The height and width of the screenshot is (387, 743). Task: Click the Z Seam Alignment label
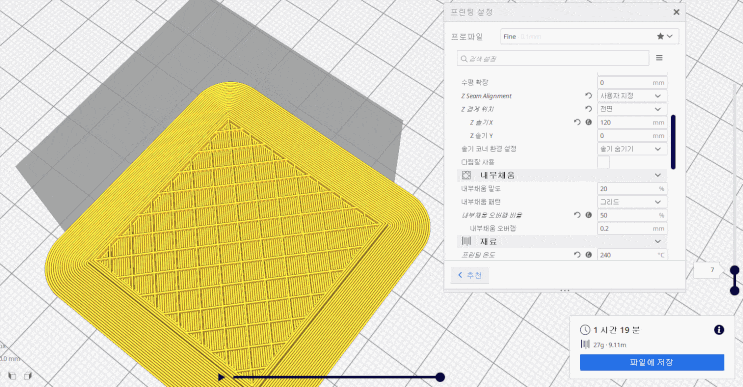[486, 96]
